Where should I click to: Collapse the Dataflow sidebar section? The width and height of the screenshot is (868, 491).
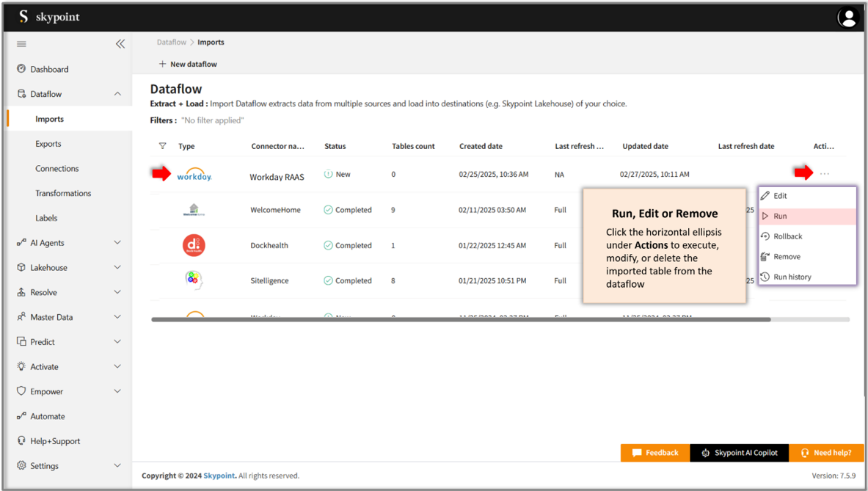pos(117,94)
